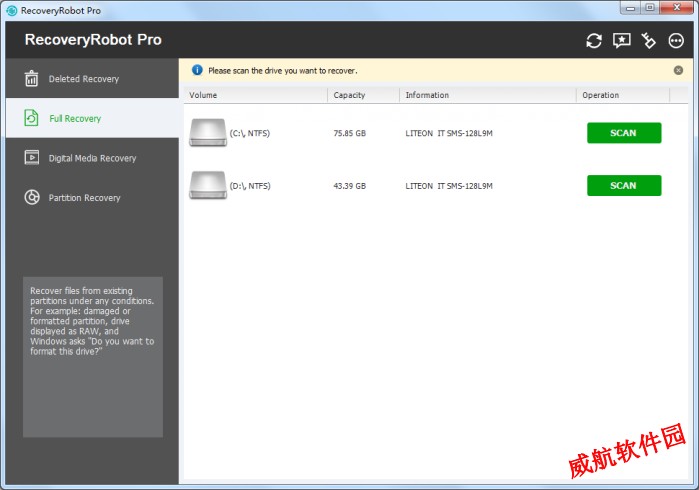Select the C: NTFS drive icon
The image size is (699, 490).
(x=207, y=133)
